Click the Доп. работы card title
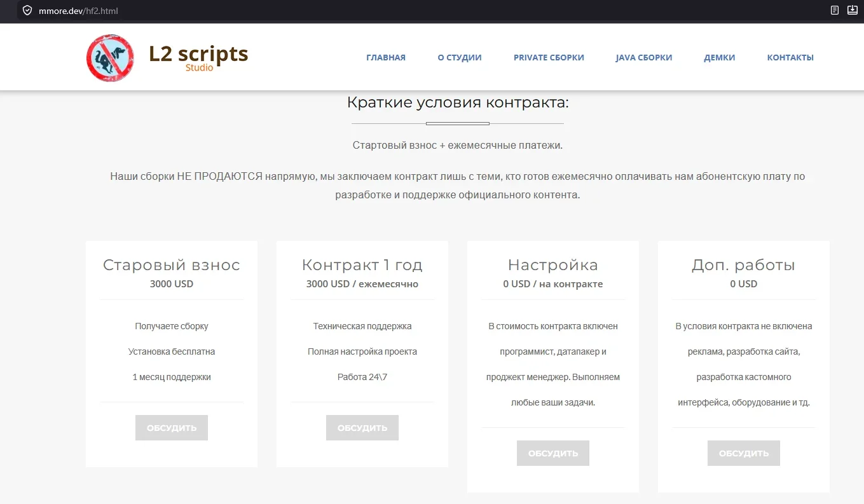The height and width of the screenshot is (504, 864). [744, 265]
